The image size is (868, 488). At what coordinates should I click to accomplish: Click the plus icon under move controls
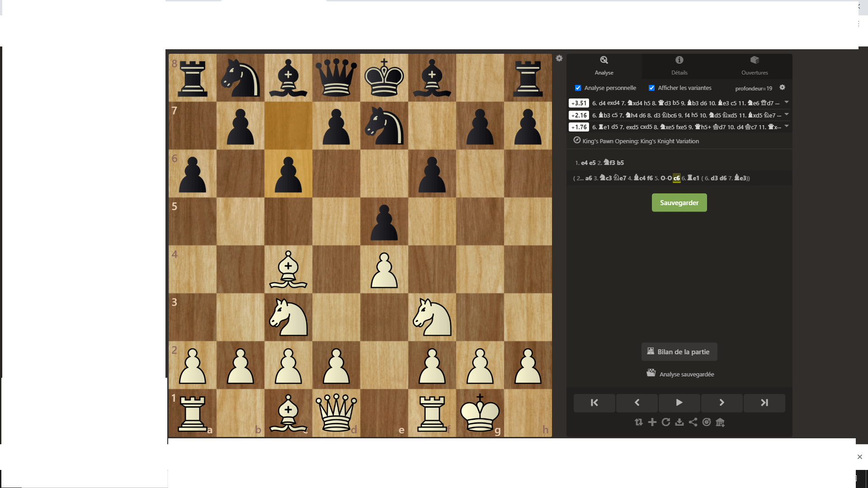pyautogui.click(x=652, y=422)
